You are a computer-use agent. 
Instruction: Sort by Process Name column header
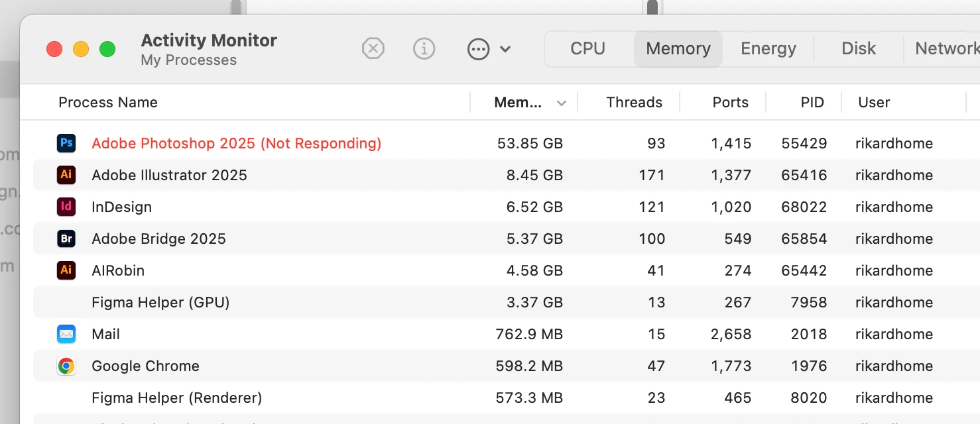[108, 103]
